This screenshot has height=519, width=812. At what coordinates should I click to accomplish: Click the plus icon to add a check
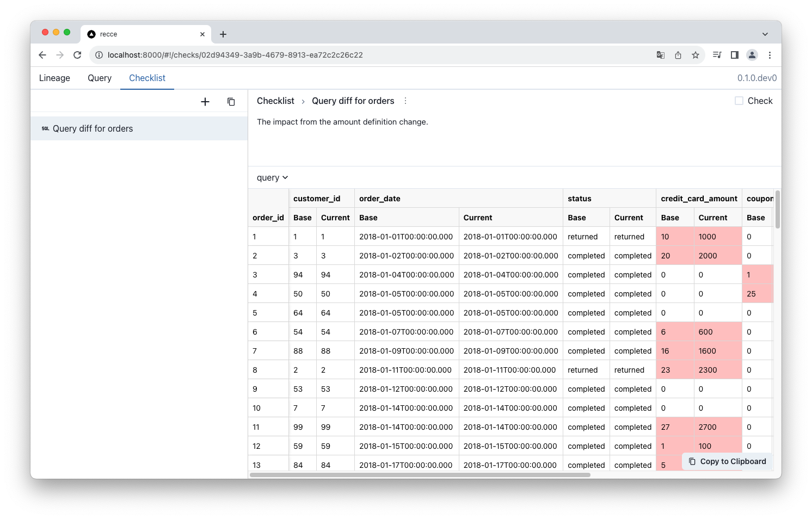point(205,102)
